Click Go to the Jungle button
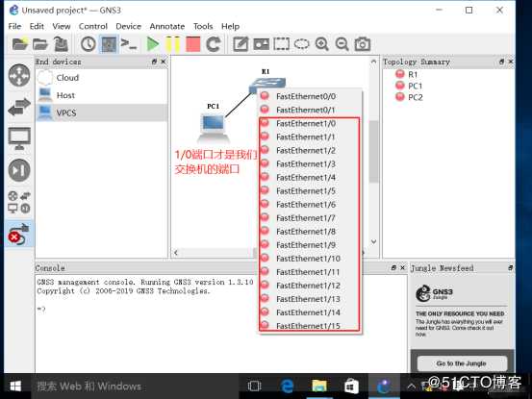Viewport: 532px width, 399px height. [462, 363]
